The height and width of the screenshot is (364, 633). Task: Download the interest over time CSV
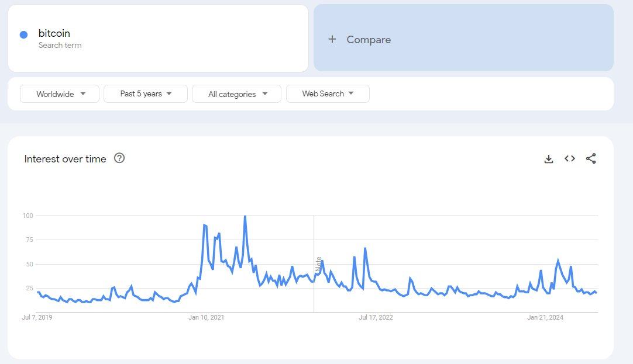tap(549, 159)
